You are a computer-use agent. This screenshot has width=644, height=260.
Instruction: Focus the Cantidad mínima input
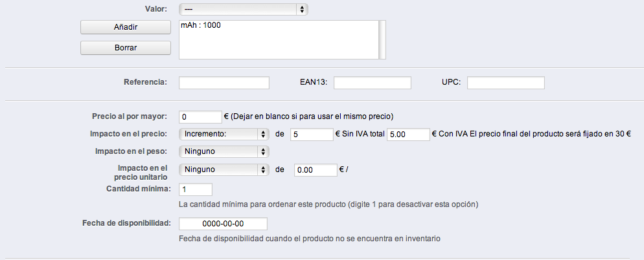coord(195,189)
